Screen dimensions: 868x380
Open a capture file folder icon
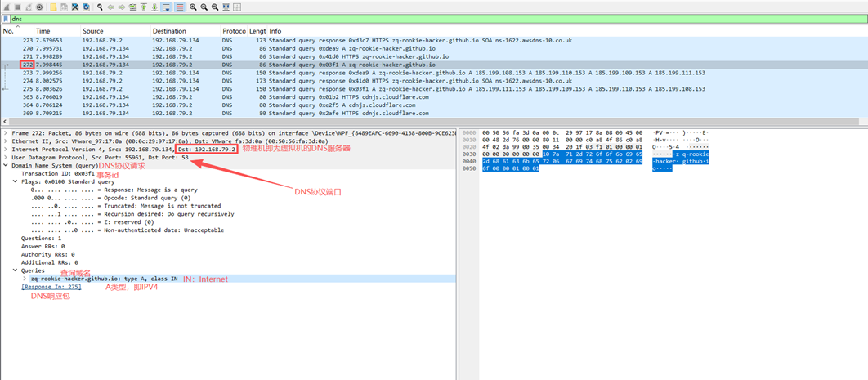[53, 7]
